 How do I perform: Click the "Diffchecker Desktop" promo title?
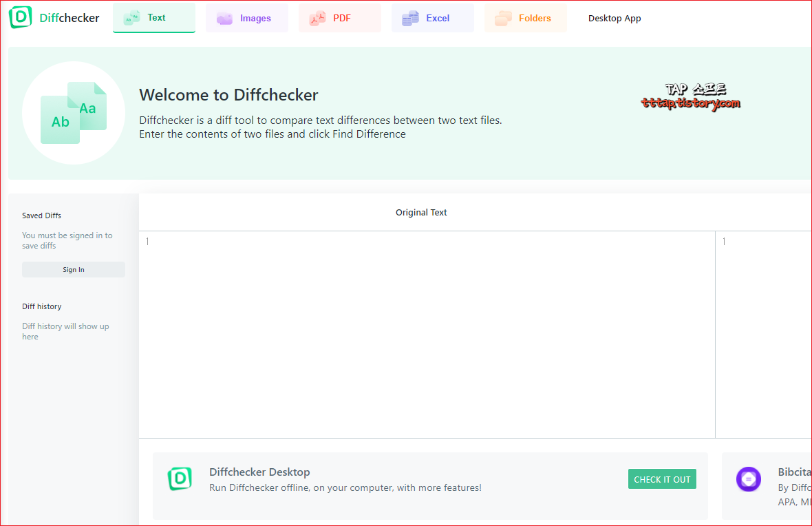point(259,472)
